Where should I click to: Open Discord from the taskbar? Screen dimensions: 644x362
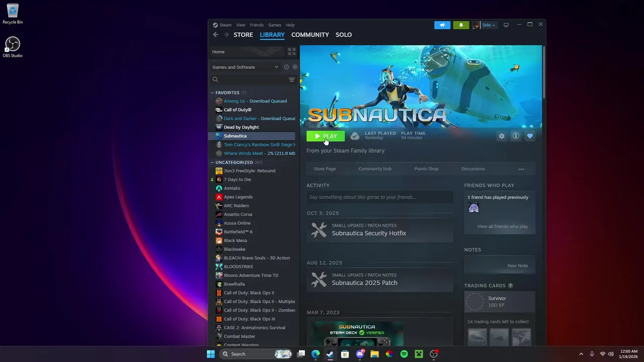point(360,354)
